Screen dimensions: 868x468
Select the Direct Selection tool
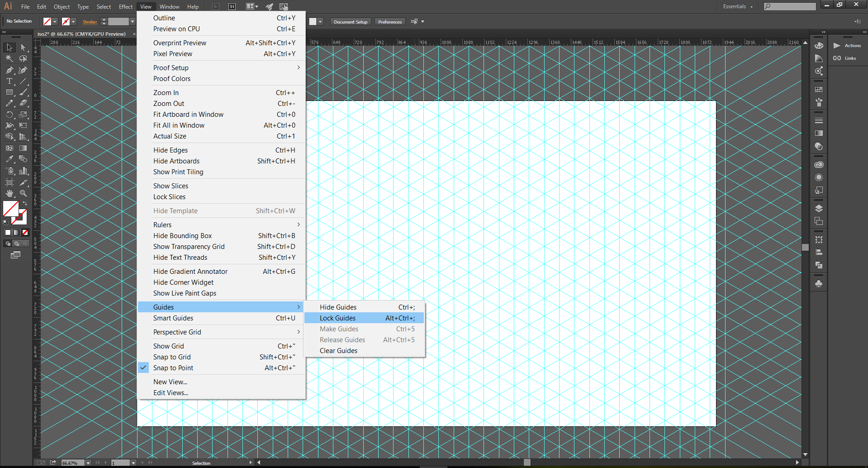pyautogui.click(x=23, y=48)
